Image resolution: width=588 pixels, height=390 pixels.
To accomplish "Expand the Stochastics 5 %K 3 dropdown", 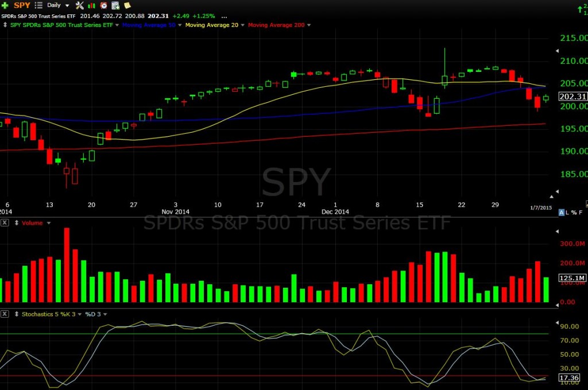I will coord(79,314).
